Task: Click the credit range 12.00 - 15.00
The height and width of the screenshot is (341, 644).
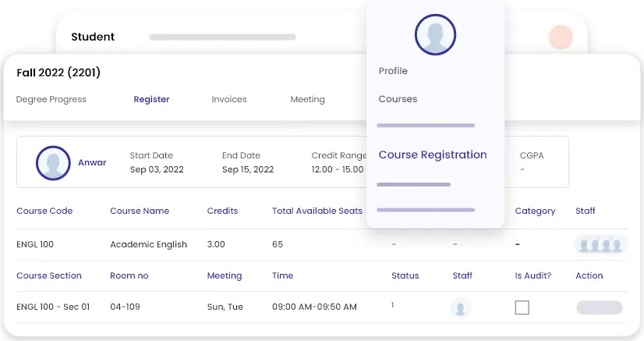Action: point(337,169)
